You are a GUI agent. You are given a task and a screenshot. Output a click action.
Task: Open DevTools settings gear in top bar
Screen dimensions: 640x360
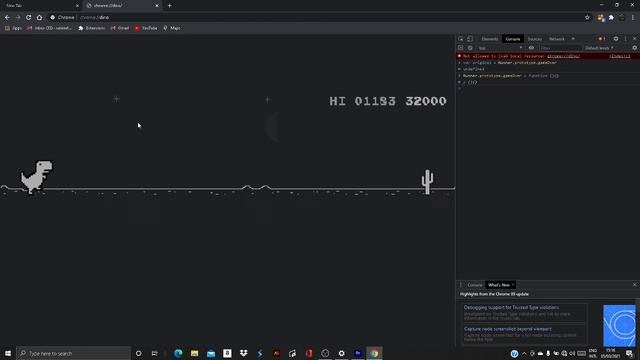616,39
